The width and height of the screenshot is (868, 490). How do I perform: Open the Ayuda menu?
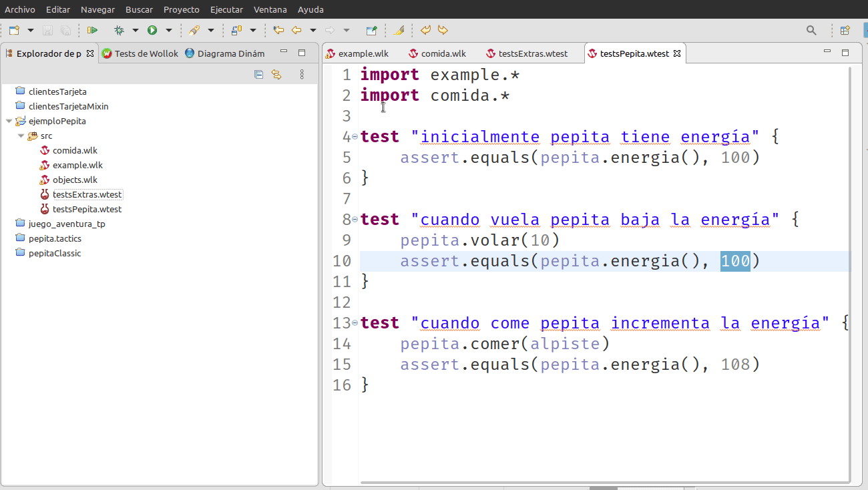[310, 10]
